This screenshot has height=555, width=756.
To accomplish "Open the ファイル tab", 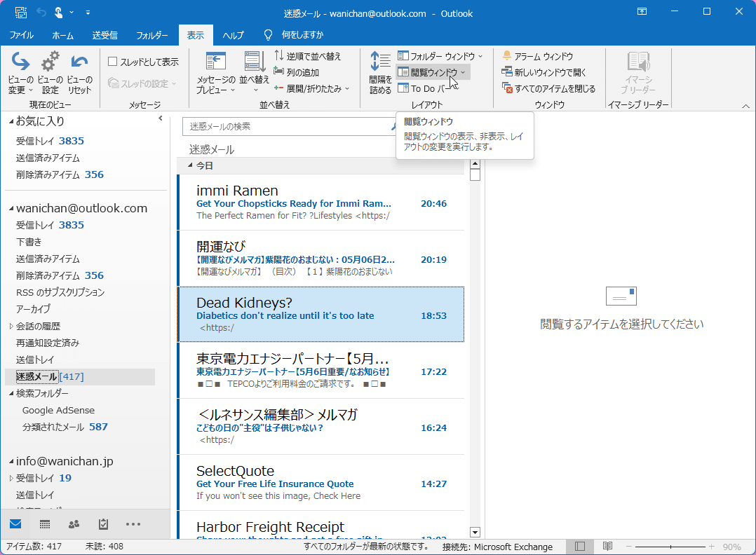I will [21, 35].
